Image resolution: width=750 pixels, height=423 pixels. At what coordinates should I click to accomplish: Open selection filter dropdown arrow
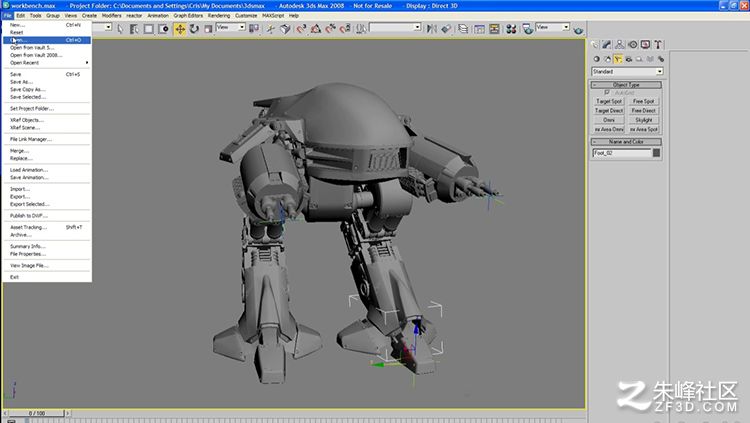tap(108, 27)
